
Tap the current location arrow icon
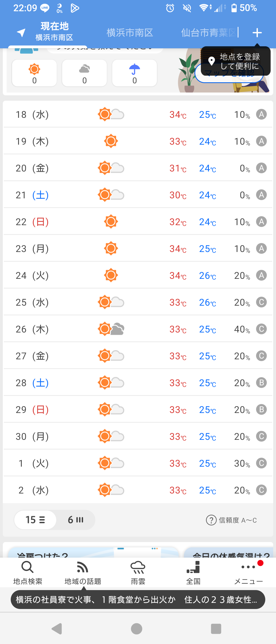pos(21,32)
